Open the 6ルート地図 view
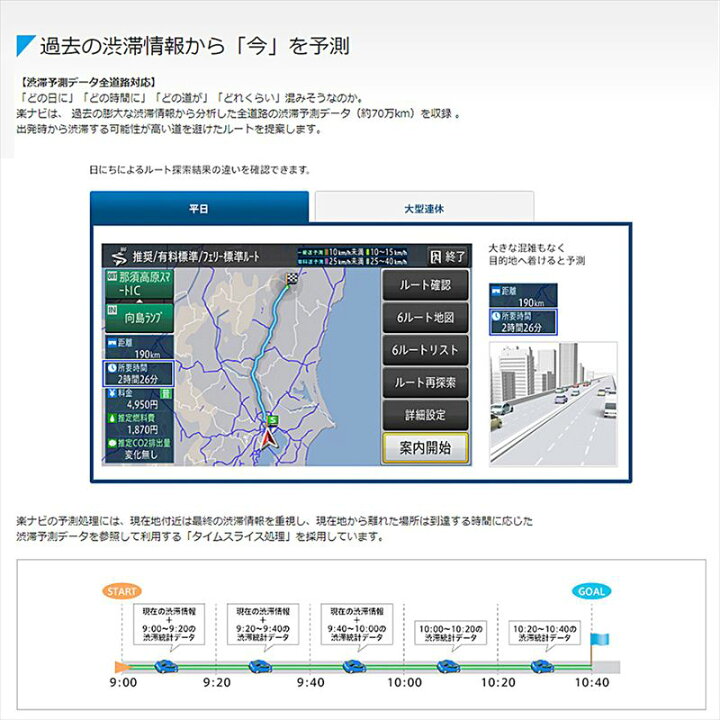Image resolution: width=720 pixels, height=720 pixels. point(425,317)
